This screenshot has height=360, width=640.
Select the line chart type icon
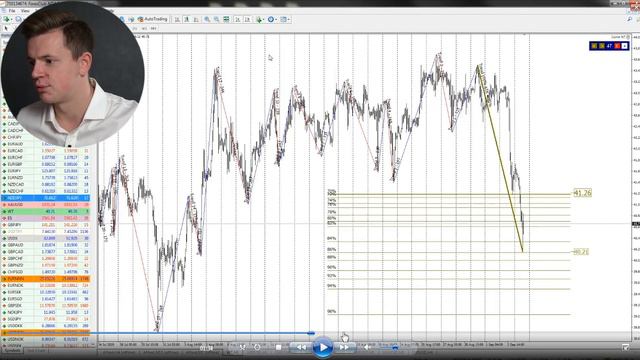196,19
